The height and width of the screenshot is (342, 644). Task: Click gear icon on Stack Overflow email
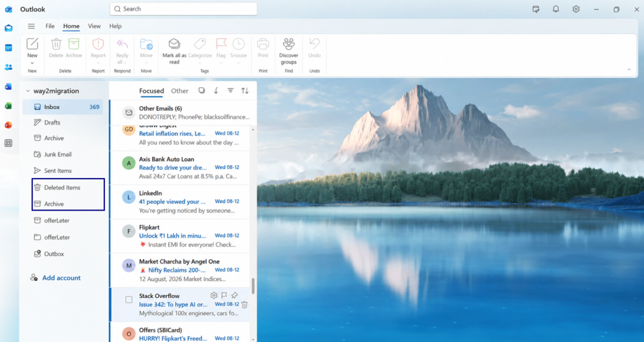click(214, 295)
